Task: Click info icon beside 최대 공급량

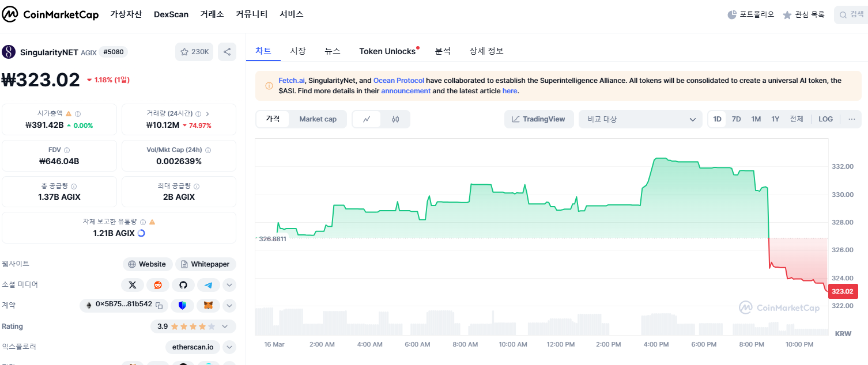Action: [x=197, y=187]
